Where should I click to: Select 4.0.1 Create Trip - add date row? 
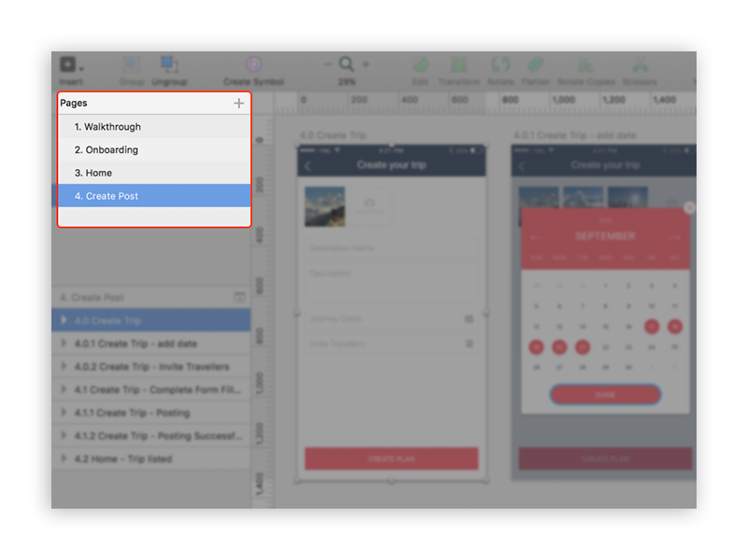tap(151, 343)
